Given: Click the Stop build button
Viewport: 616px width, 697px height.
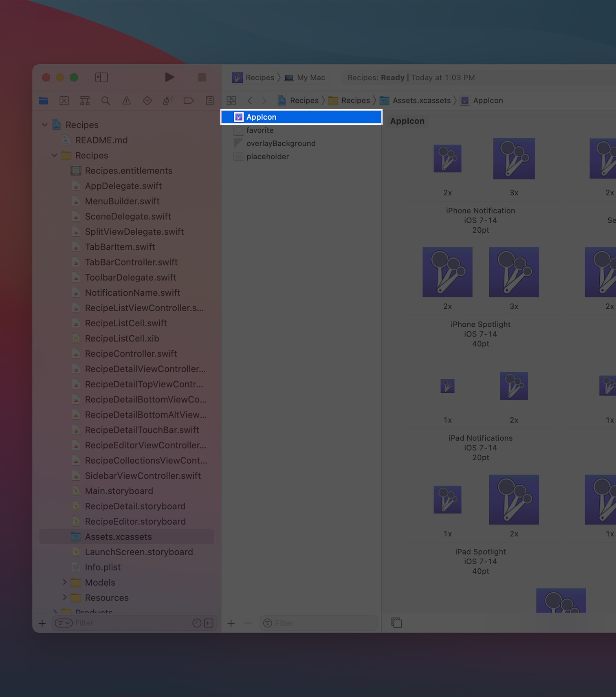Looking at the screenshot, I should (202, 77).
